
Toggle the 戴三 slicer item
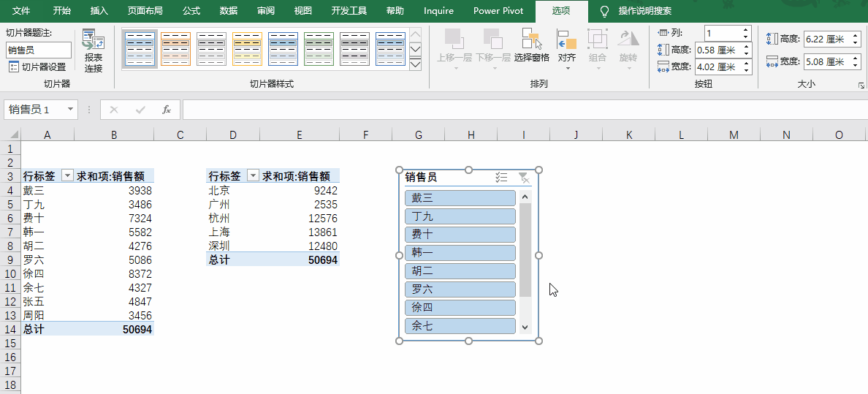[460, 198]
